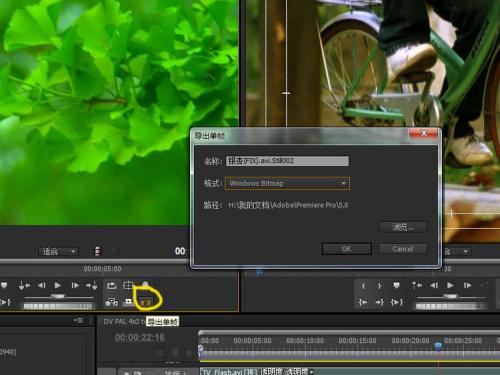Select the DV PAL 4x3 sequence tab
The width and height of the screenshot is (500, 375).
coord(124,322)
